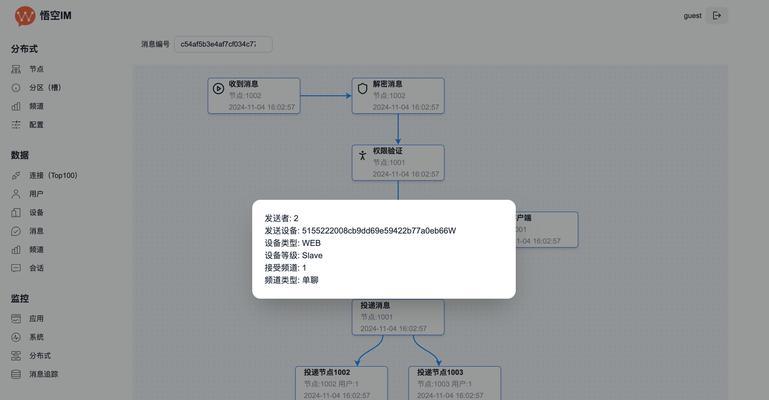
Task: Click the 分区（槽） sidebar icon
Action: pyautogui.click(x=16, y=88)
